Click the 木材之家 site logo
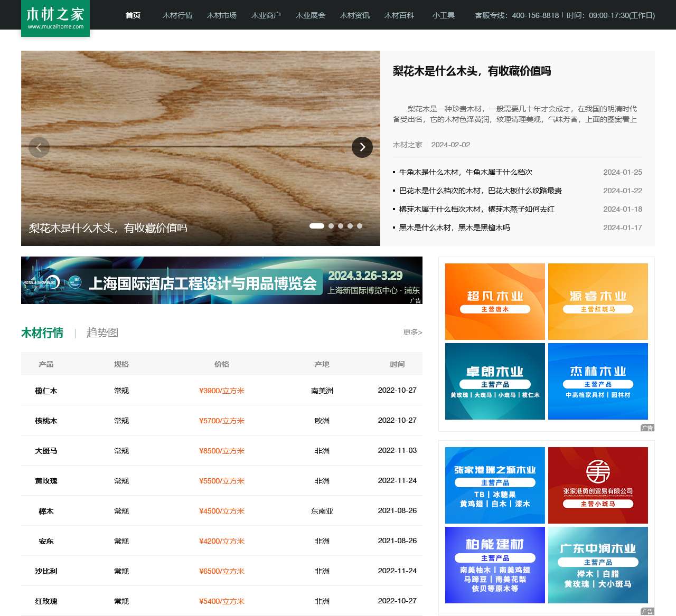The height and width of the screenshot is (616, 676). point(55,18)
